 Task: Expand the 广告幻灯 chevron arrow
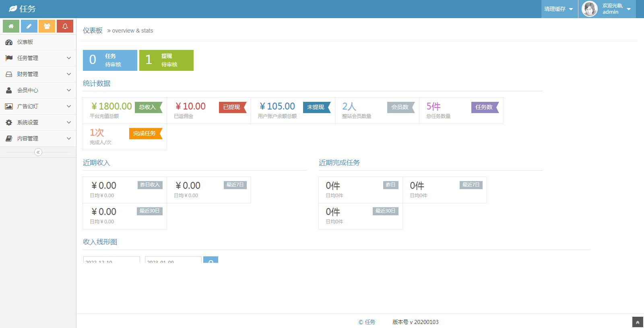[69, 106]
